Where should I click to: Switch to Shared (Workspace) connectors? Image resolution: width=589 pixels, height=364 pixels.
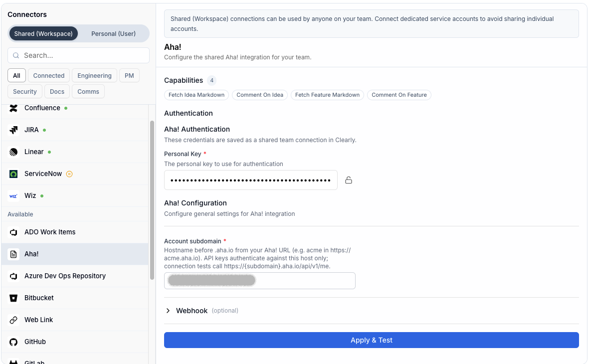[x=43, y=33]
